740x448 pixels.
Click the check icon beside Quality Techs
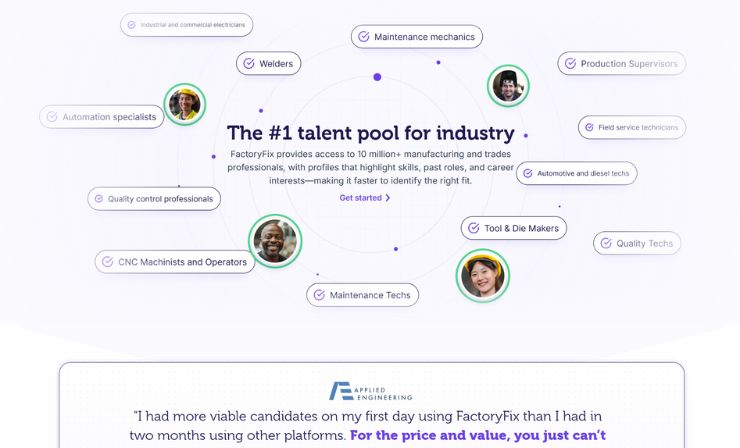[x=606, y=243]
